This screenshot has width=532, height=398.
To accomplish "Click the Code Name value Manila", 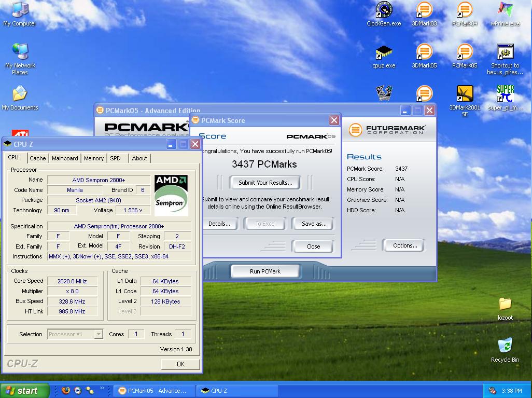I will 75,190.
